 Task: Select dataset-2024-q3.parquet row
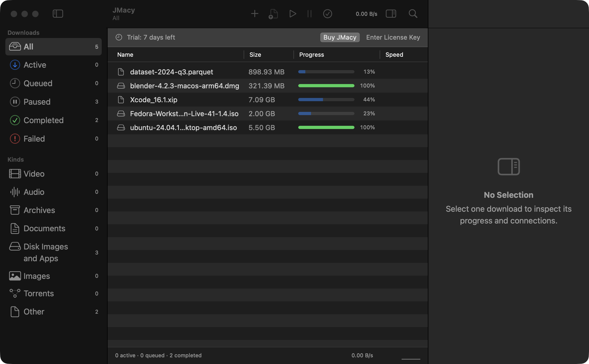(x=268, y=72)
